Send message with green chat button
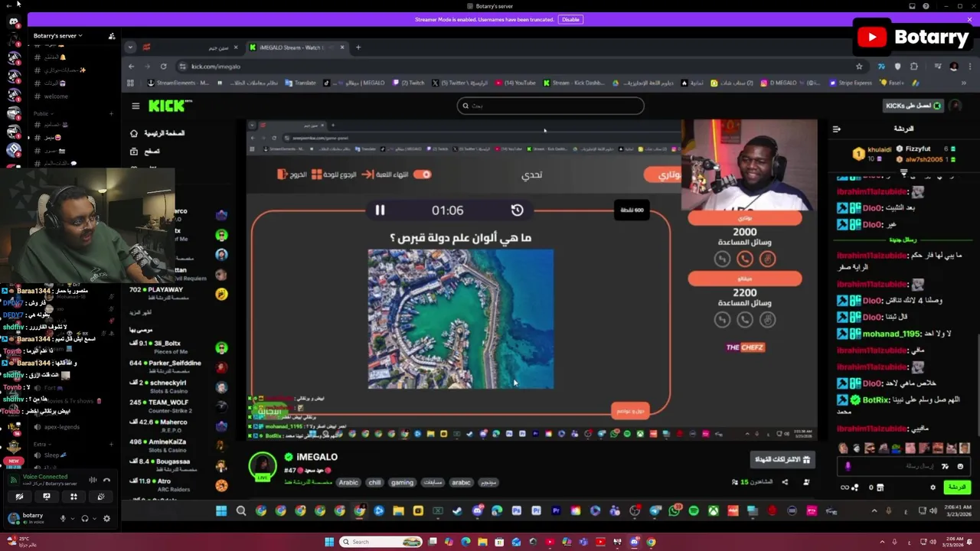 pyautogui.click(x=957, y=487)
